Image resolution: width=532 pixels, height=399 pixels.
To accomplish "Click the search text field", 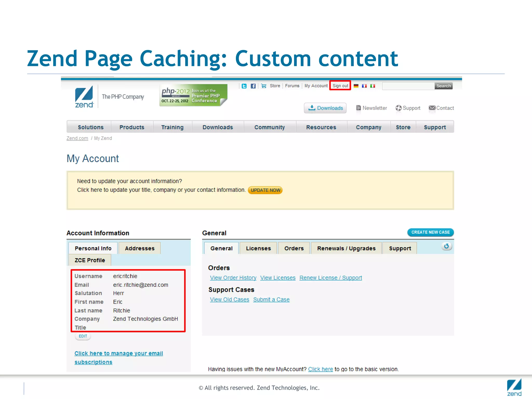I will (408, 86).
